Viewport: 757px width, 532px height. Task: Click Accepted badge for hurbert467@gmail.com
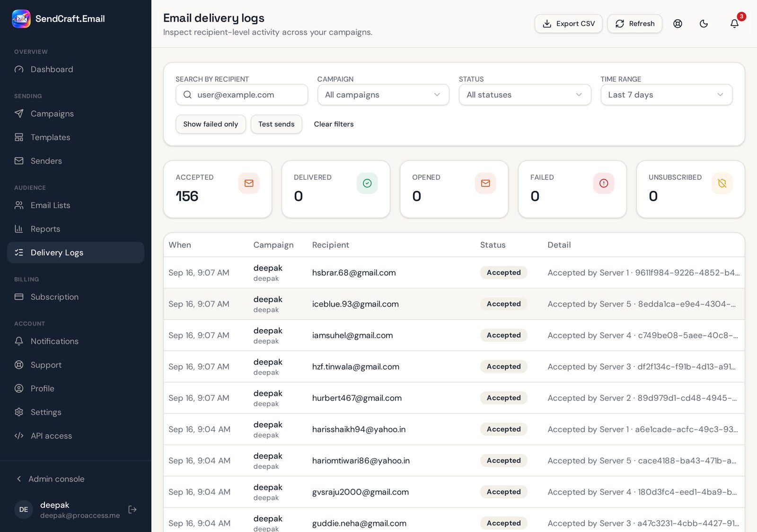tap(503, 398)
